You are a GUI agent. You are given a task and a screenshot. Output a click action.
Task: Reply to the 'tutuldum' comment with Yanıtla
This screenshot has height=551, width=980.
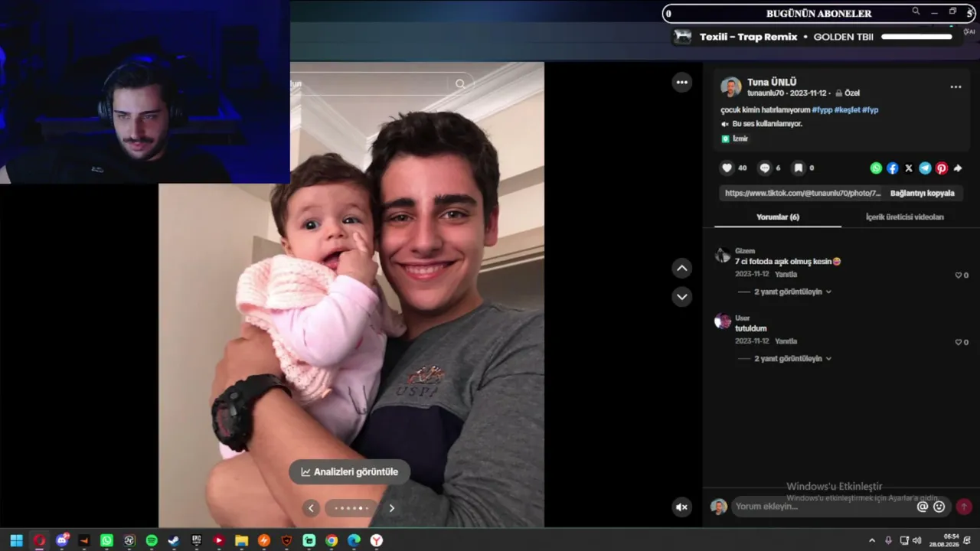(x=786, y=341)
